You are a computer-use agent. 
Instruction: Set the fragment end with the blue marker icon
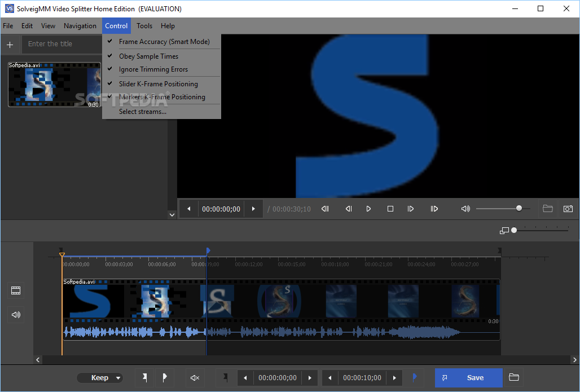click(x=415, y=377)
